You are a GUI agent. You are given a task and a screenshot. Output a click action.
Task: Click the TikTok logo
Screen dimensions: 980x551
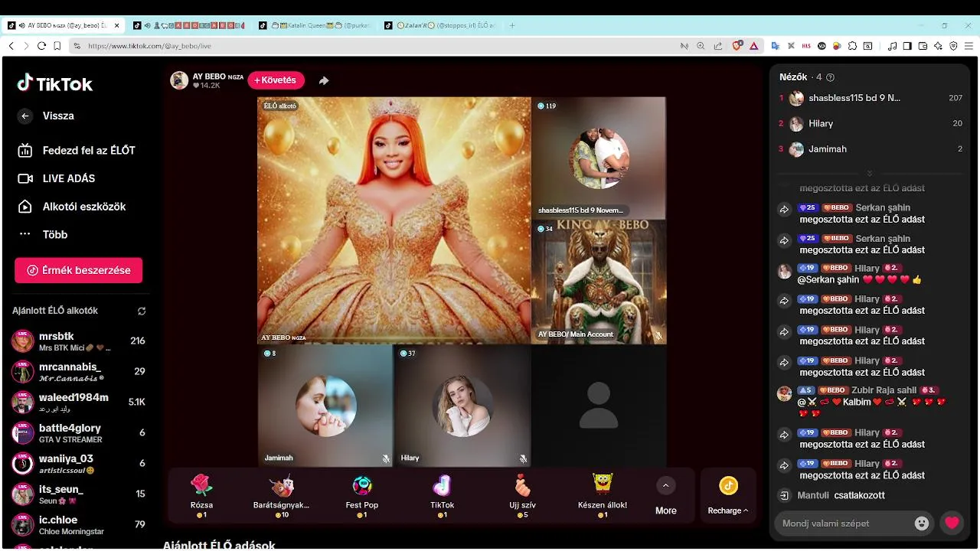pos(55,83)
